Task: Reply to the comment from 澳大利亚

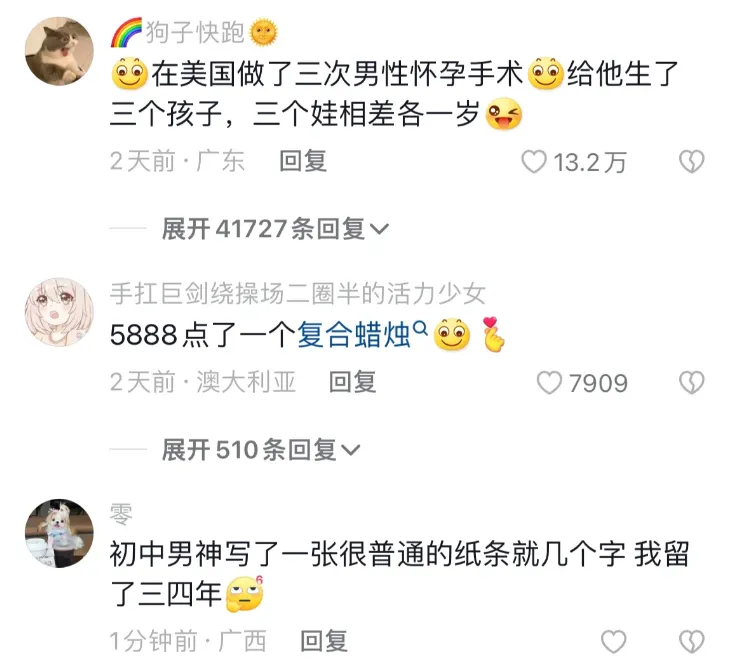Action: pos(352,383)
